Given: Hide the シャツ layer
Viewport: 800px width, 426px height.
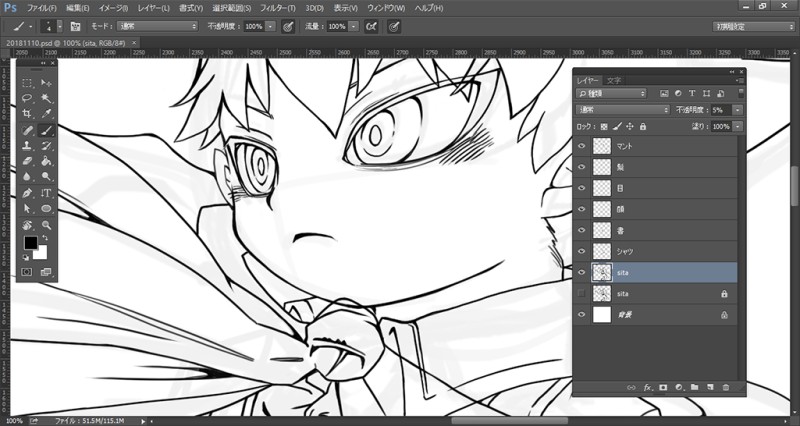Looking at the screenshot, I should 581,251.
